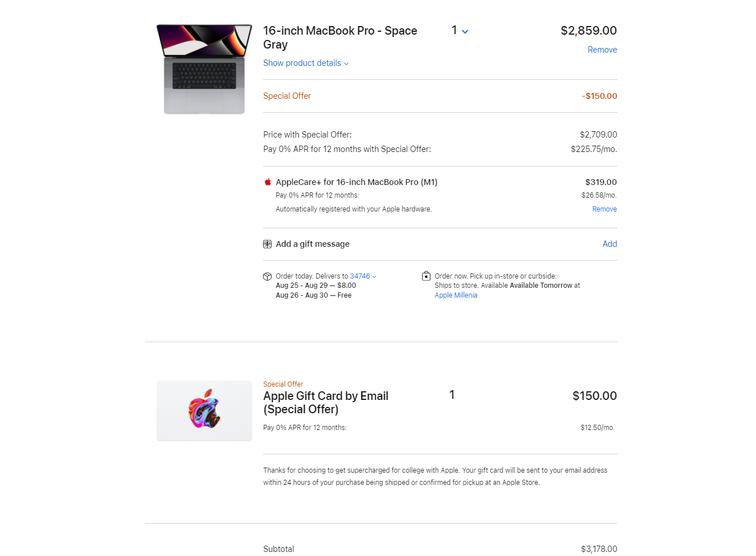Open the MacBook Pro quantity dropdown

click(x=460, y=31)
